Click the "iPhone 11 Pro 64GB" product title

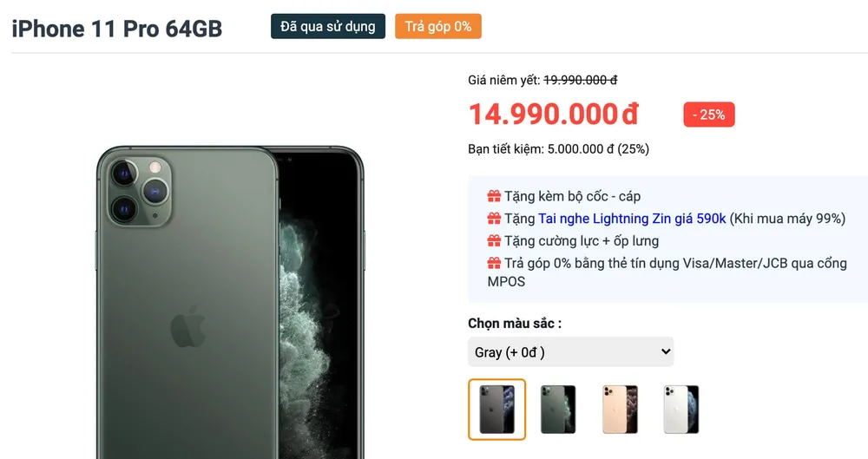click(x=117, y=29)
